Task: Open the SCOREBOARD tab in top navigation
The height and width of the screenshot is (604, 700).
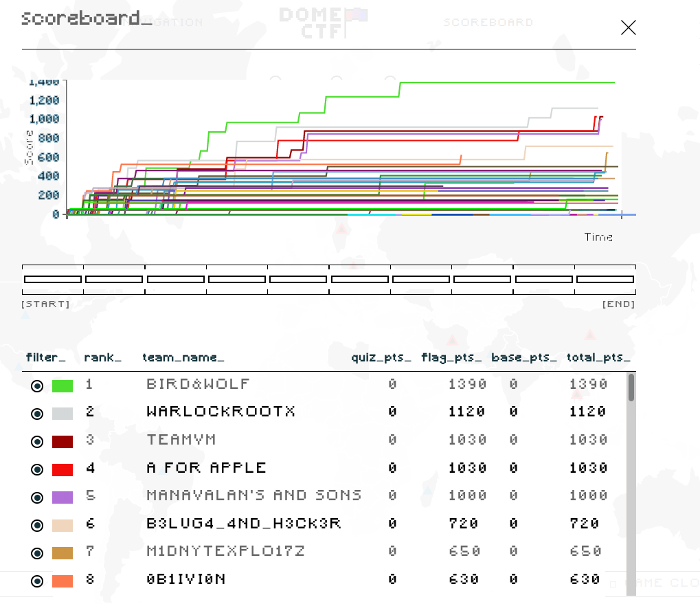Action: [x=488, y=23]
